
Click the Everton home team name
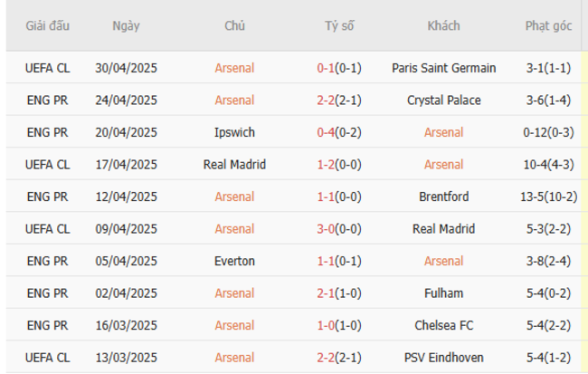pyautogui.click(x=234, y=261)
